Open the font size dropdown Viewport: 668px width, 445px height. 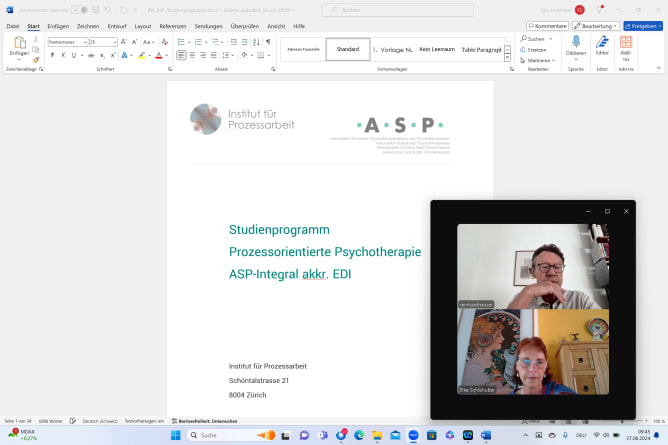[x=115, y=42]
